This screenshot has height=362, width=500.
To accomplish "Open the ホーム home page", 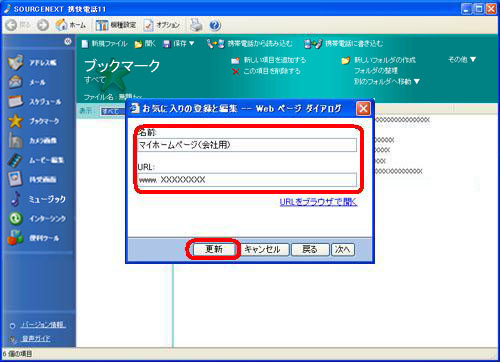I will 71,25.
